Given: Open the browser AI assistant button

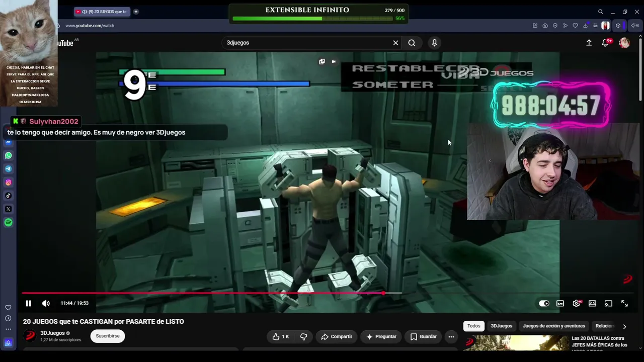Looking at the screenshot, I should pyautogui.click(x=635, y=26).
